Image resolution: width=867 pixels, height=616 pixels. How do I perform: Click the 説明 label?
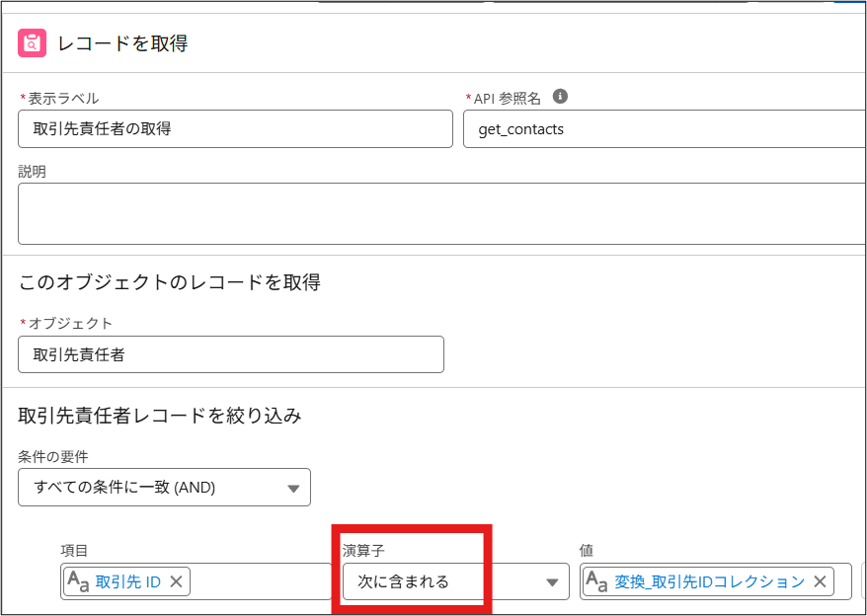coord(32,172)
